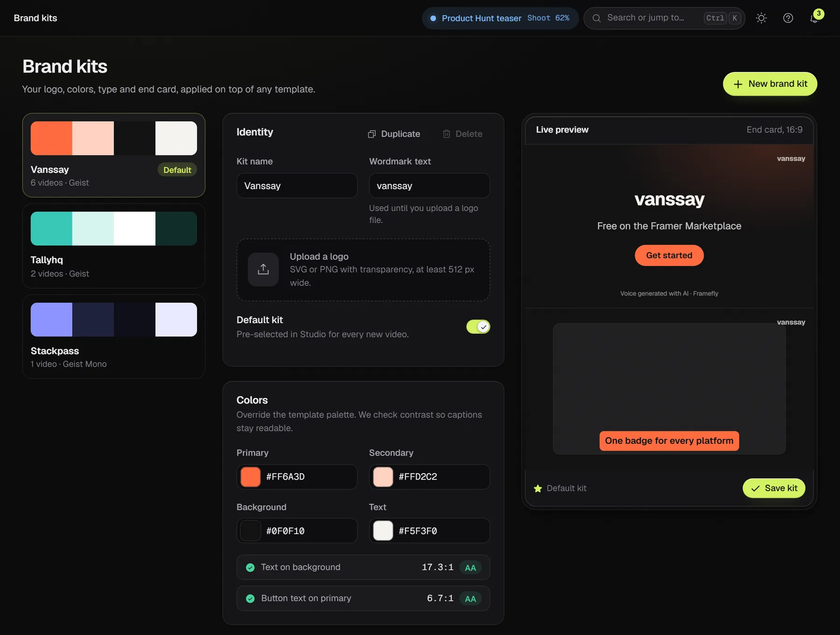Delete the brand kit
840x635 pixels.
(x=462, y=134)
